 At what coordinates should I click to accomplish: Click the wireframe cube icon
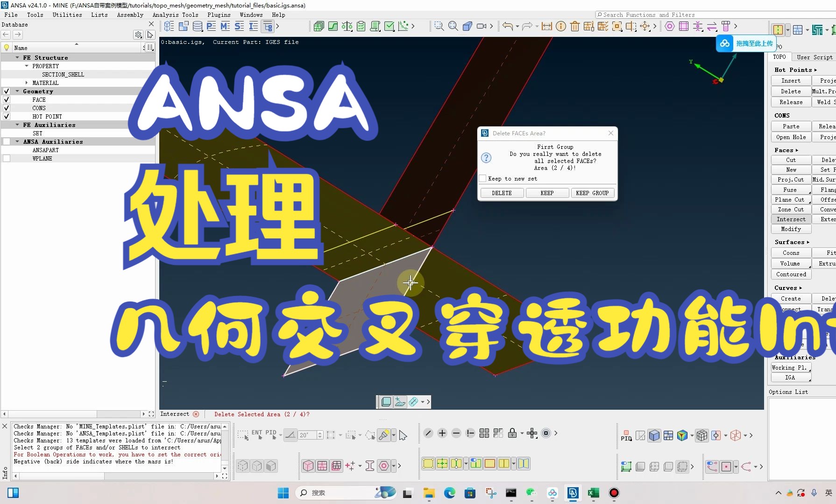(x=702, y=435)
